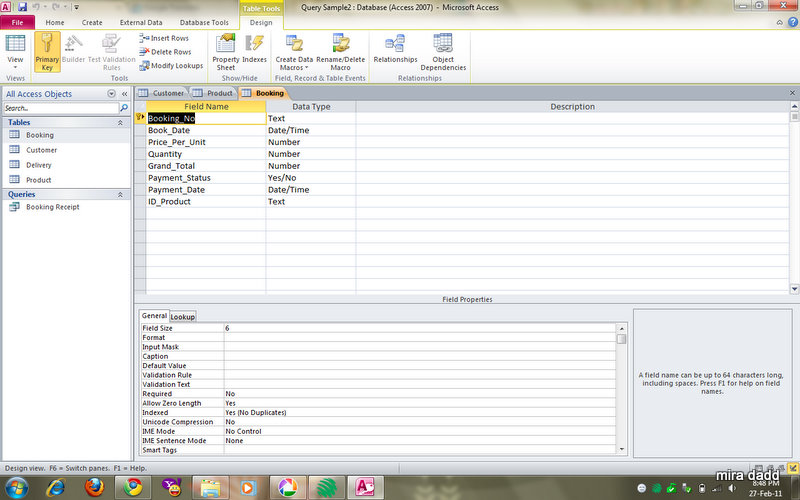Open Customer table in navigation pane
This screenshot has height=500, width=800.
(x=41, y=150)
